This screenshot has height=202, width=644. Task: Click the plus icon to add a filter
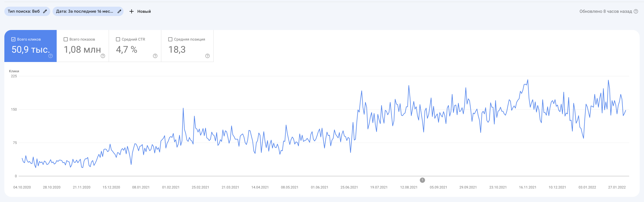coord(132,11)
